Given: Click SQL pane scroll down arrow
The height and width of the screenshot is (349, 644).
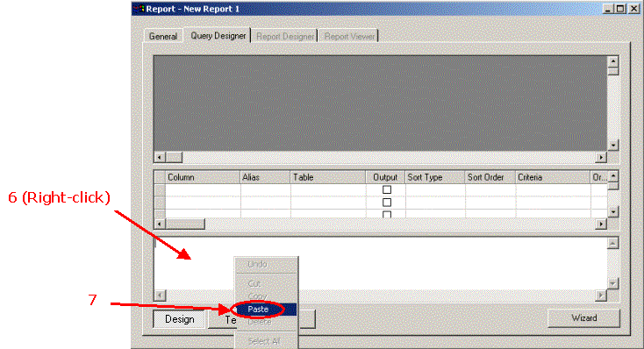Looking at the screenshot, I should click(612, 283).
